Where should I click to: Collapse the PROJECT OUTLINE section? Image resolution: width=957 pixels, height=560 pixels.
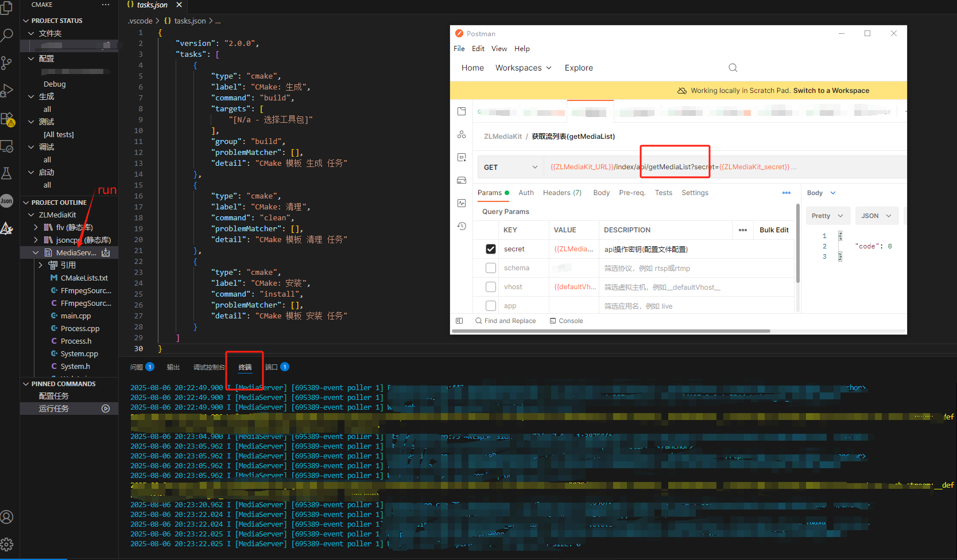(59, 203)
